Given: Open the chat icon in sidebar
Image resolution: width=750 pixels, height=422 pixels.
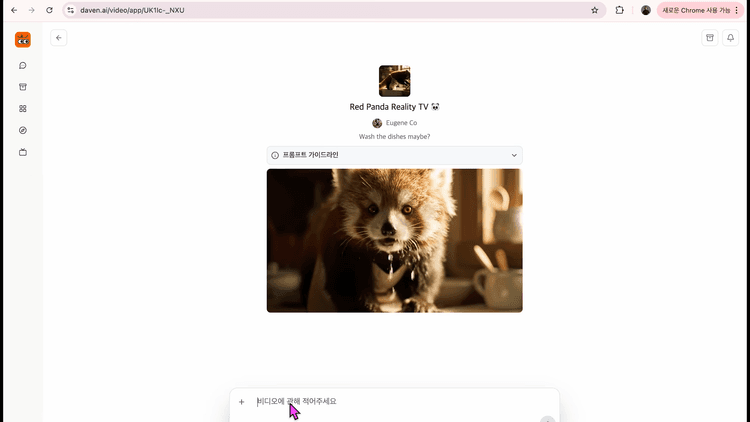Looking at the screenshot, I should coord(23,65).
